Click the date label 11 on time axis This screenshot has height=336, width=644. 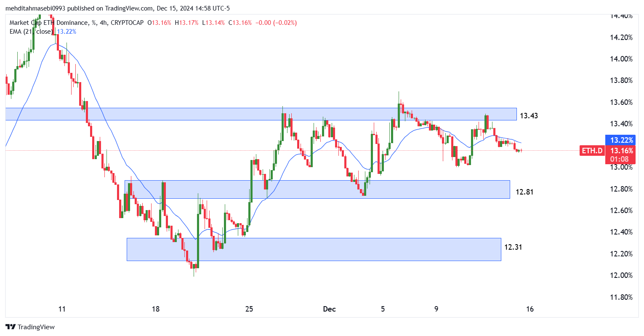coord(62,309)
